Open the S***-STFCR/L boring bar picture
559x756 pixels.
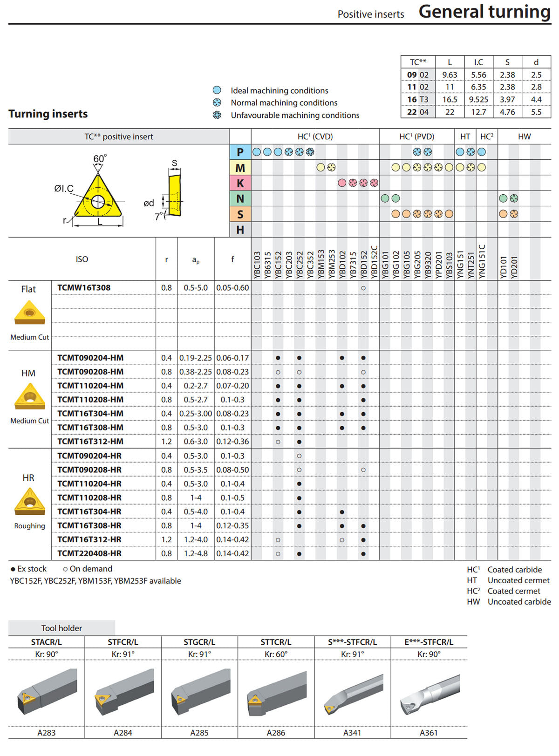[353, 694]
